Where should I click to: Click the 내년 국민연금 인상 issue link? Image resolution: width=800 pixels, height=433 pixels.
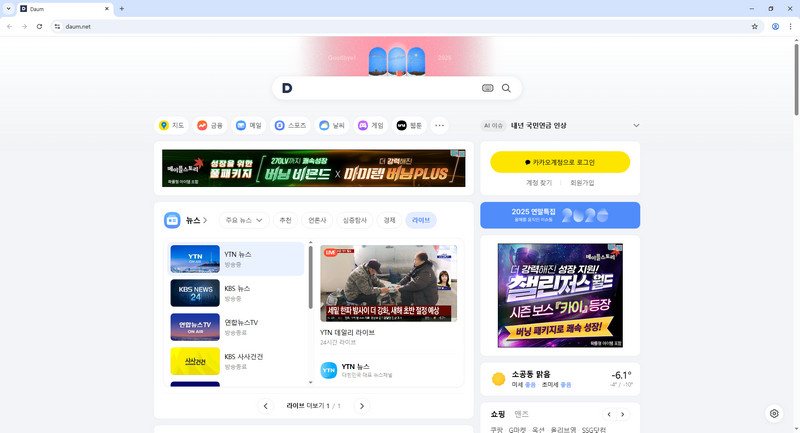539,125
